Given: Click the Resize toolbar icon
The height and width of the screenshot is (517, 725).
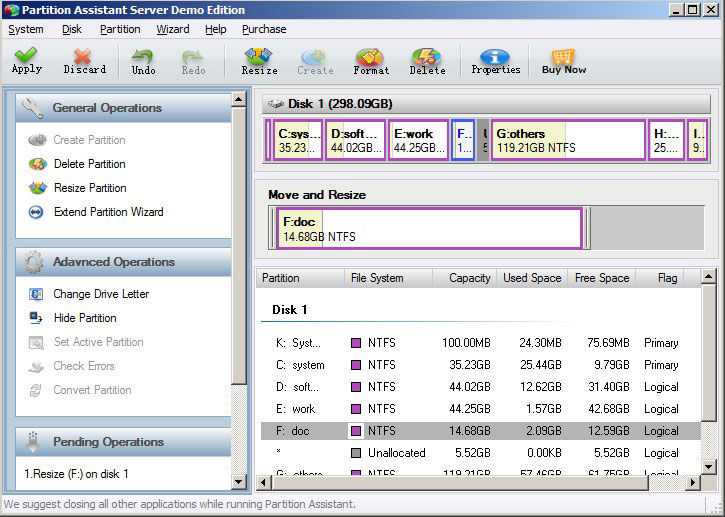Looking at the screenshot, I should pyautogui.click(x=258, y=56).
